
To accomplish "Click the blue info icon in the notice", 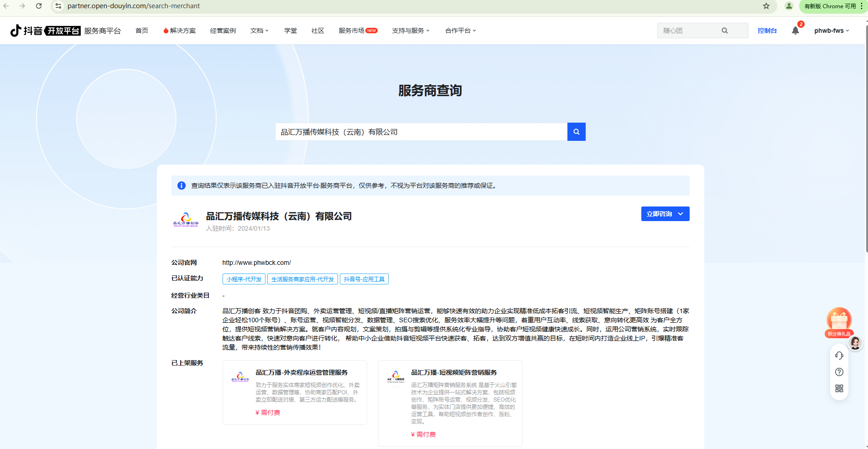I will pyautogui.click(x=182, y=186).
